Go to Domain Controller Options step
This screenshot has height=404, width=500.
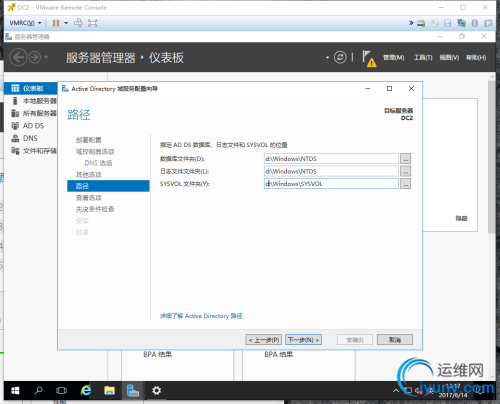point(95,151)
